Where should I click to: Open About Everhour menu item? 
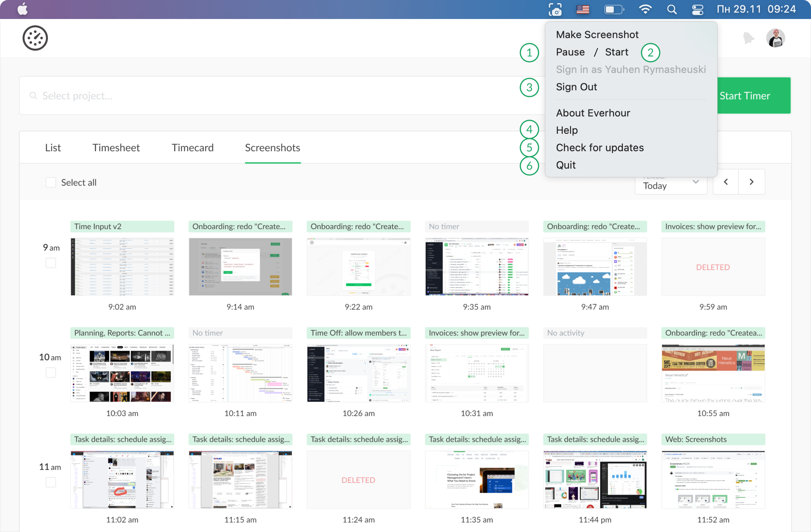coord(593,113)
